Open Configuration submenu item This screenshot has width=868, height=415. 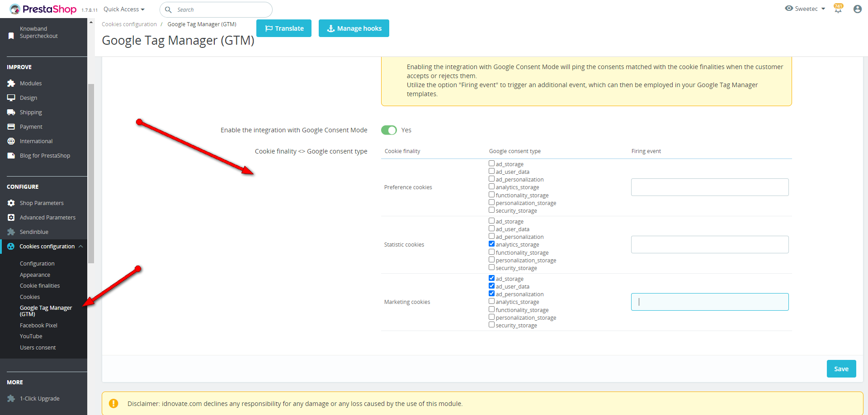37,263
